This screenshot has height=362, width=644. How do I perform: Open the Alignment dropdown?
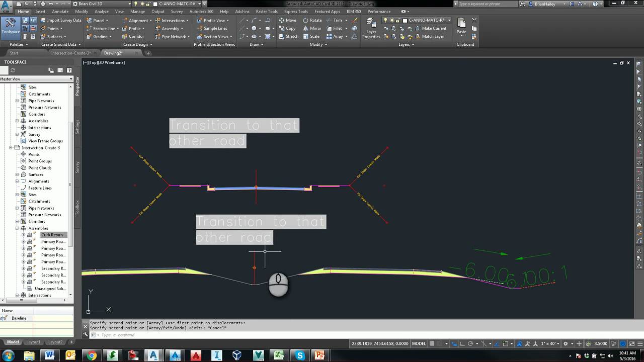tap(137, 21)
